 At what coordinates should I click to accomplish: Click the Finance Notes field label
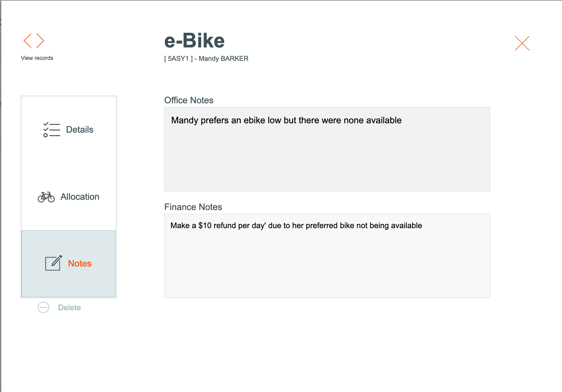tap(193, 207)
